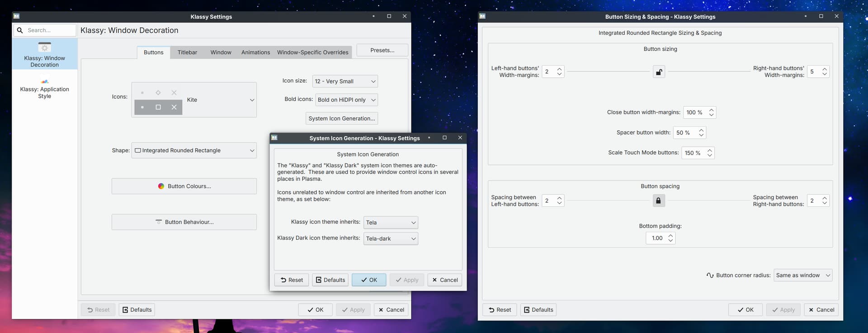The height and width of the screenshot is (333, 868).
Task: Decrease the Bottom padding value
Action: (670, 241)
